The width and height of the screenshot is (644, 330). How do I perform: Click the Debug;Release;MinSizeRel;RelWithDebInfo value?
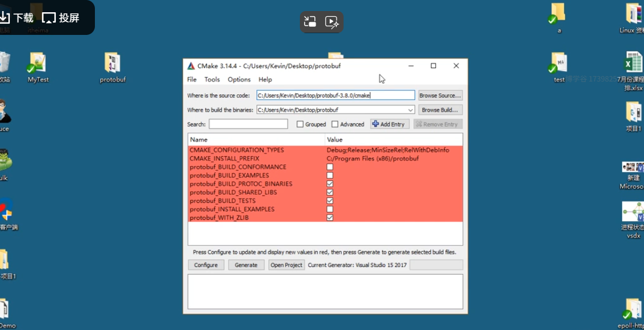388,150
